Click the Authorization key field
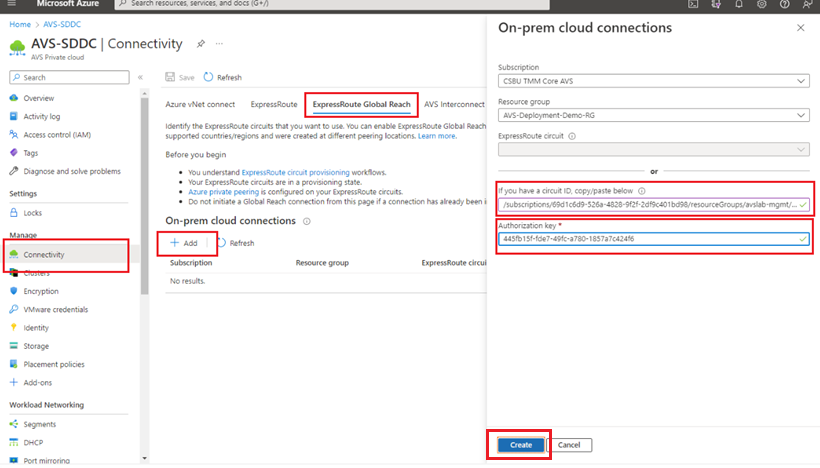The height and width of the screenshot is (468, 820). coord(654,239)
